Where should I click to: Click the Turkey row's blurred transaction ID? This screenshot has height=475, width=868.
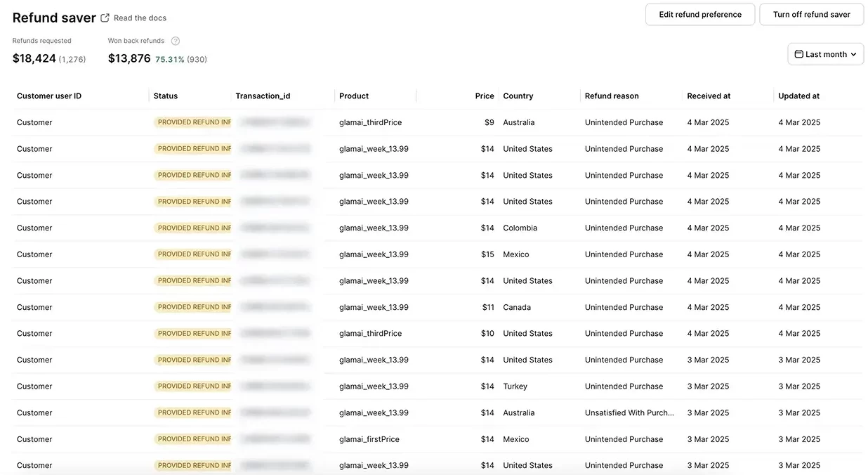coord(275,386)
